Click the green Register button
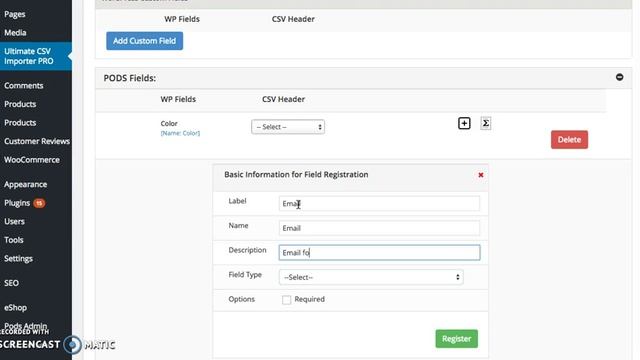The width and height of the screenshot is (640, 360). [456, 339]
